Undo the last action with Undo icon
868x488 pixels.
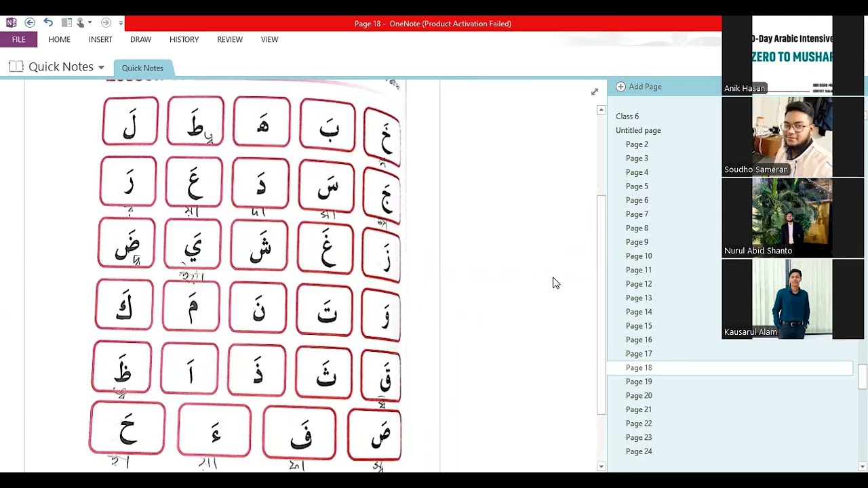pyautogui.click(x=48, y=23)
